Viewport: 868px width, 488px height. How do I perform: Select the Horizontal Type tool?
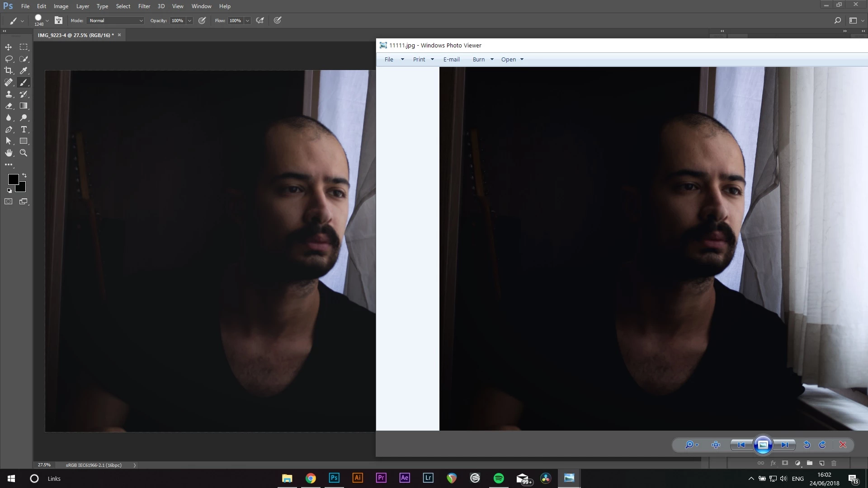point(24,129)
